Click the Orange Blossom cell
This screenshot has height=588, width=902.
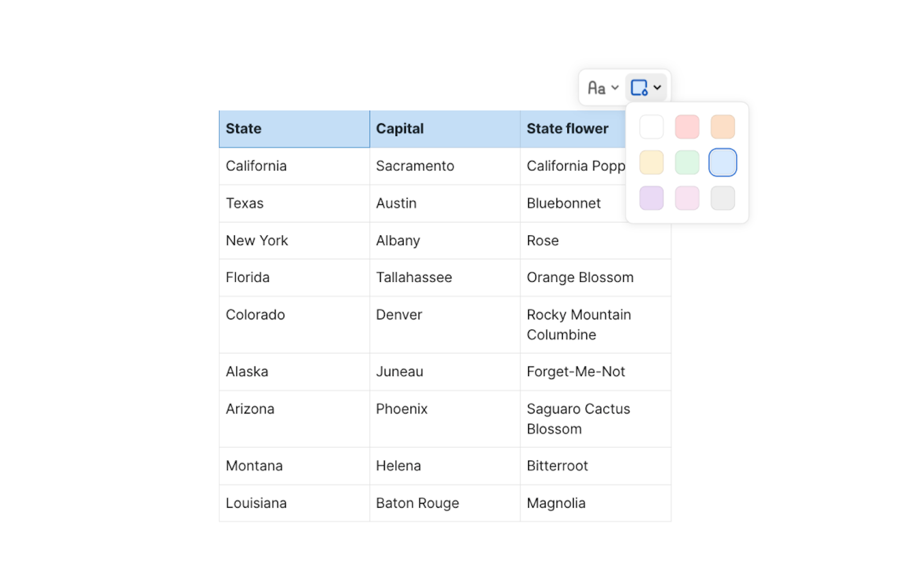click(595, 277)
